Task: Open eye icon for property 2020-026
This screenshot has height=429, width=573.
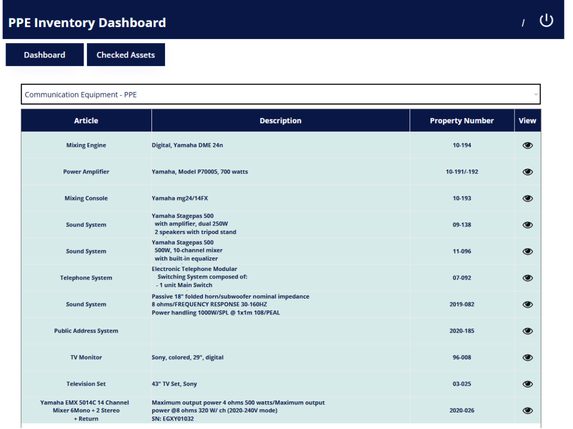Action: [x=527, y=410]
